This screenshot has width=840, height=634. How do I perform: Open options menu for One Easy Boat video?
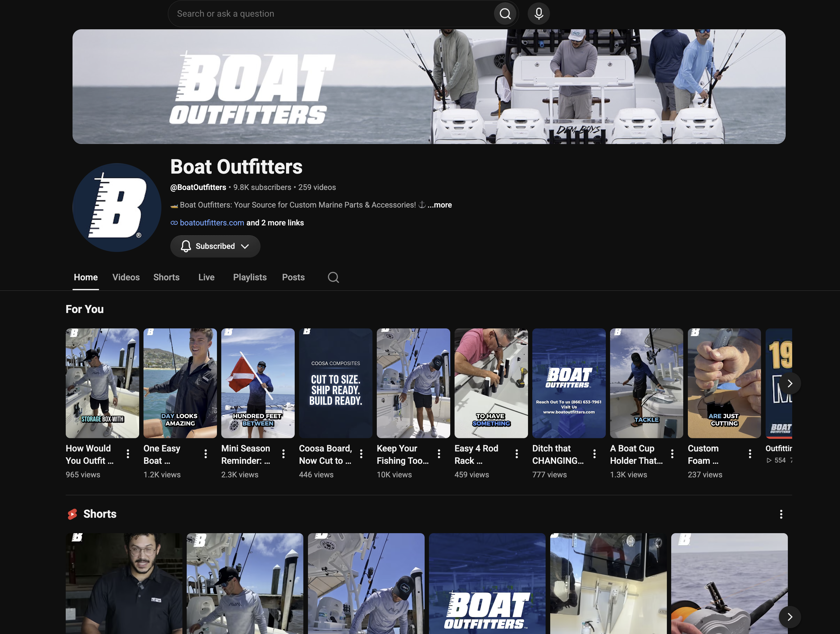(206, 454)
